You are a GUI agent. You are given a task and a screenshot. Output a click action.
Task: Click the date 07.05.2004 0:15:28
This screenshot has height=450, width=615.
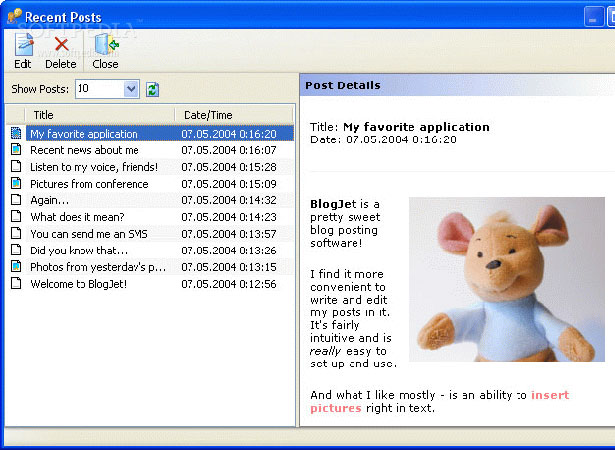pyautogui.click(x=229, y=167)
